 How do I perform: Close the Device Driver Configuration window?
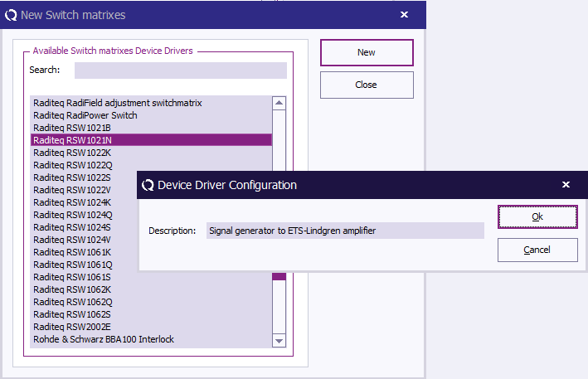tap(566, 185)
